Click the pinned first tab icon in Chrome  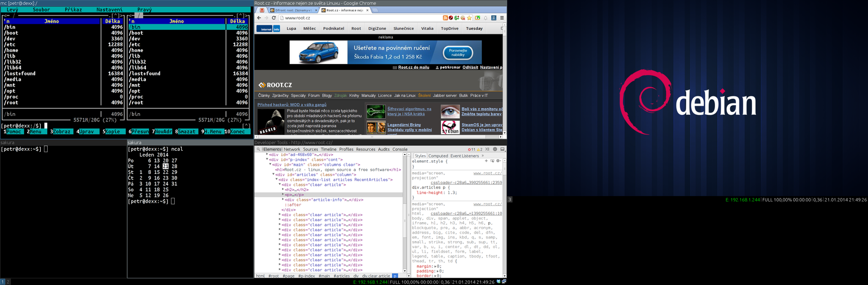click(x=263, y=10)
